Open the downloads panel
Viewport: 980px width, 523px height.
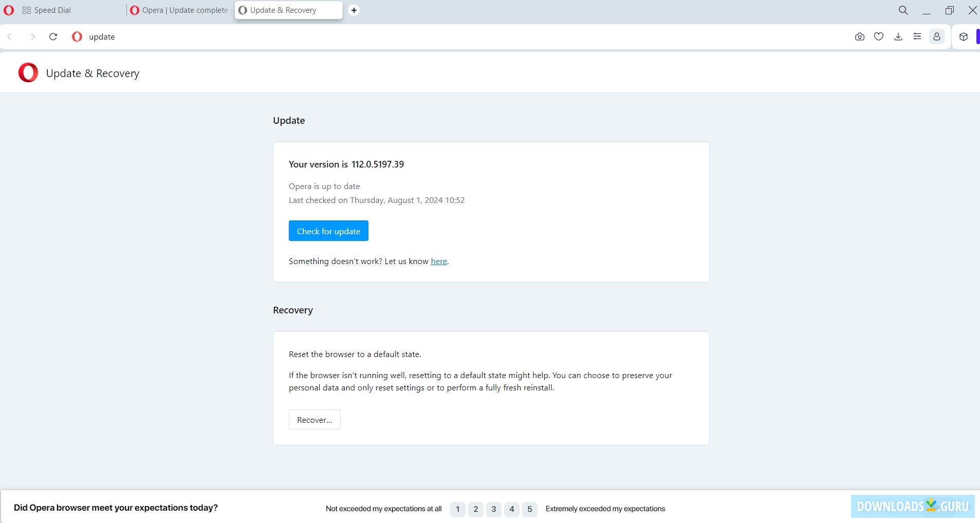click(898, 37)
